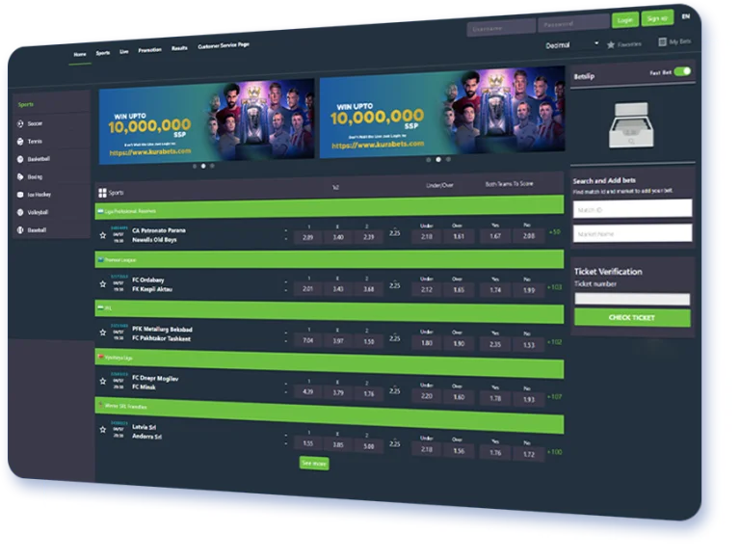Choose the Volleyball sidebar icon
This screenshot has width=740, height=560.
click(x=20, y=212)
